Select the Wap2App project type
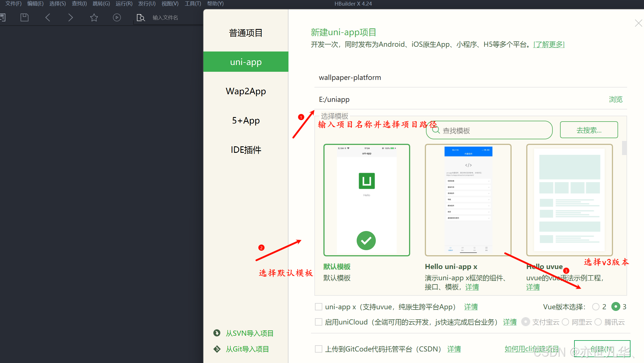 point(246,91)
